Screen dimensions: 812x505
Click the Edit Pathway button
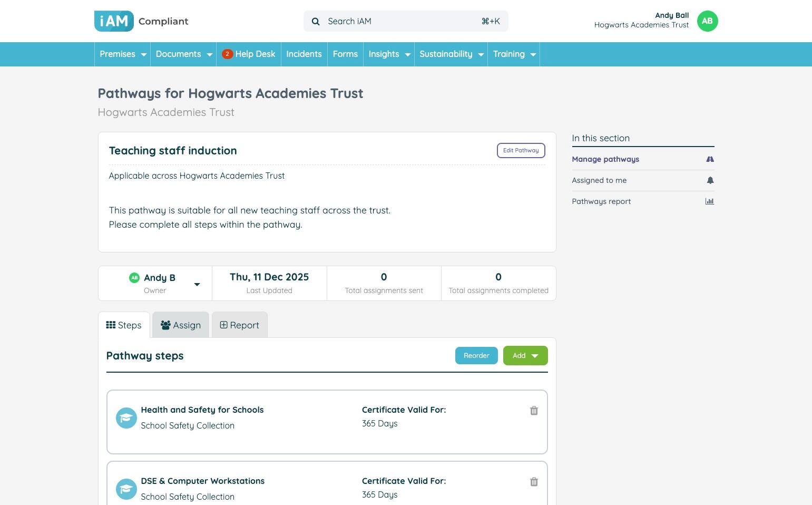(521, 151)
